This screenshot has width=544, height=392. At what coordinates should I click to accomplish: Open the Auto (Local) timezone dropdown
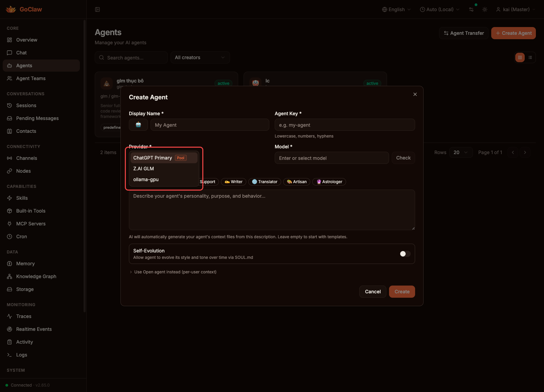coord(439,9)
